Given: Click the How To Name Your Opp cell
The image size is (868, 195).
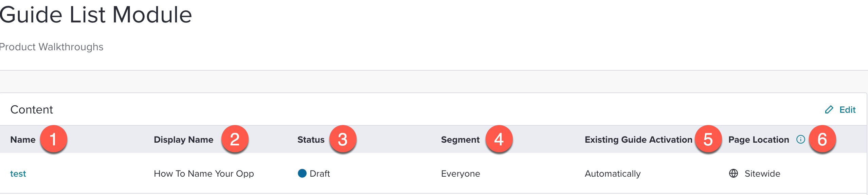Looking at the screenshot, I should [x=204, y=174].
